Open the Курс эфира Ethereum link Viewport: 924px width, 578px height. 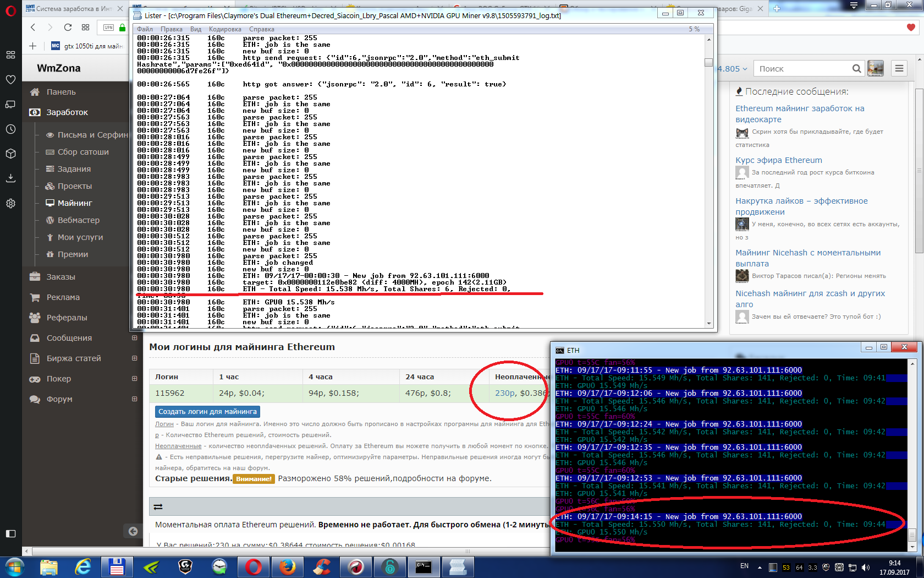779,160
